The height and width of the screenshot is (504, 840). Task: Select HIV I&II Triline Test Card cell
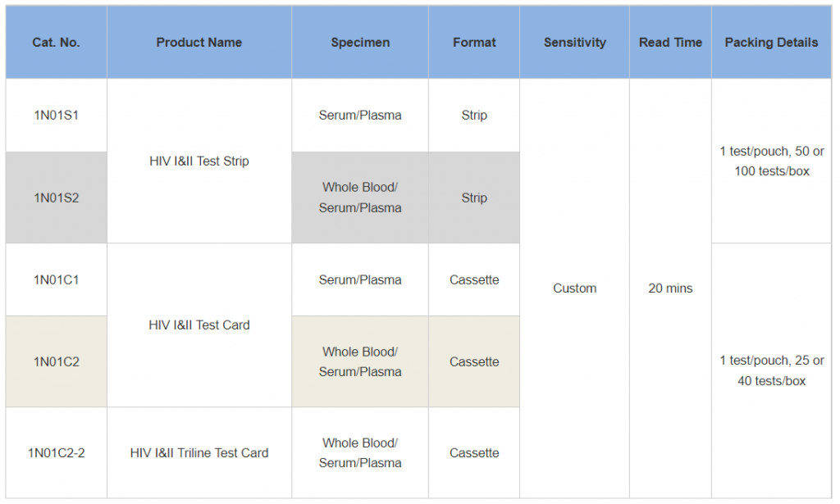point(199,452)
